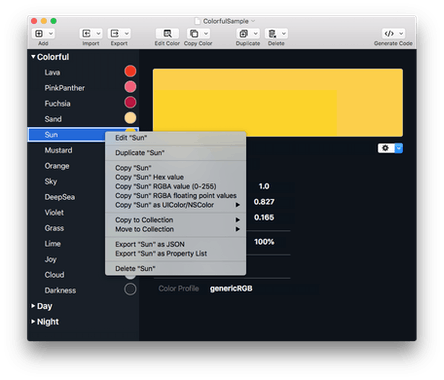Collapse the Colorful collection

pyautogui.click(x=33, y=57)
